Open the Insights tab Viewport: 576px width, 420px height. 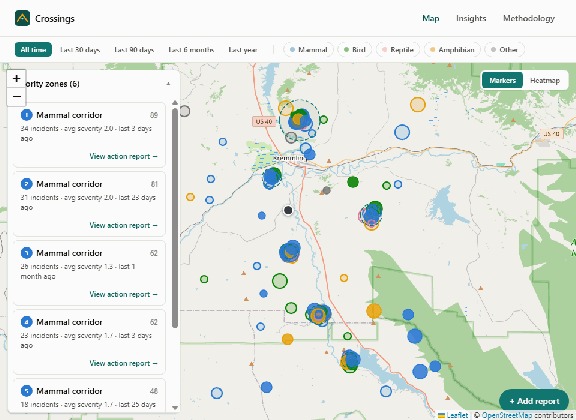pyautogui.click(x=471, y=18)
